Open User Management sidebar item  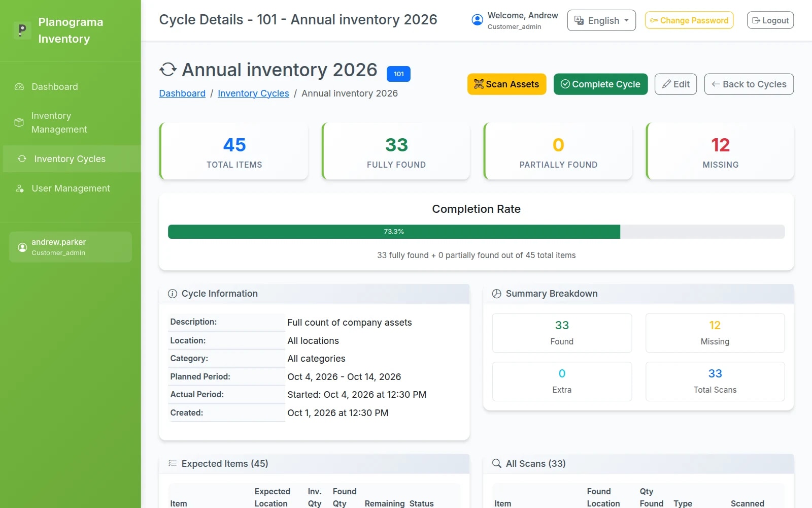point(71,188)
